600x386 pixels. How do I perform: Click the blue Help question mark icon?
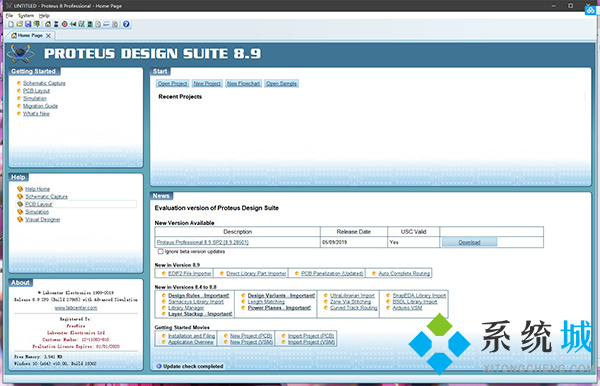(126, 24)
